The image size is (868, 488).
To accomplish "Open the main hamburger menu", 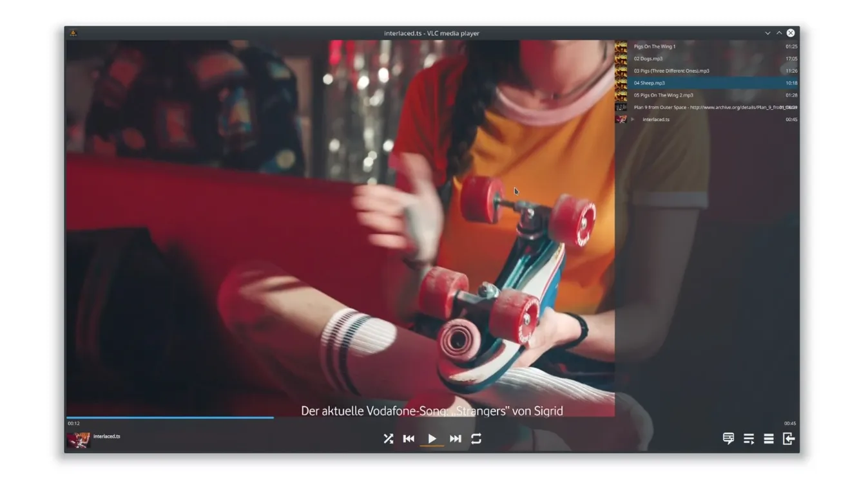I will point(769,438).
